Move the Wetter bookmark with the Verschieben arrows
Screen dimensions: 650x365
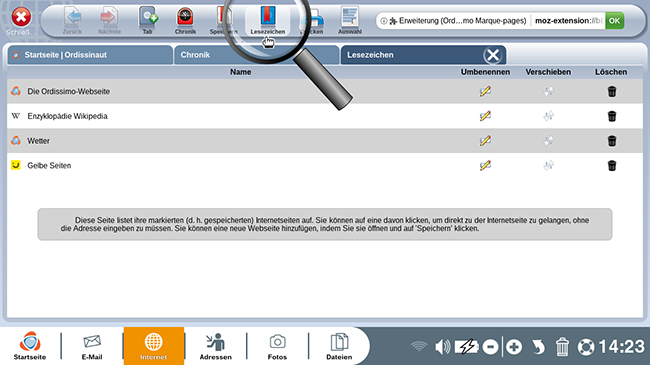(548, 141)
